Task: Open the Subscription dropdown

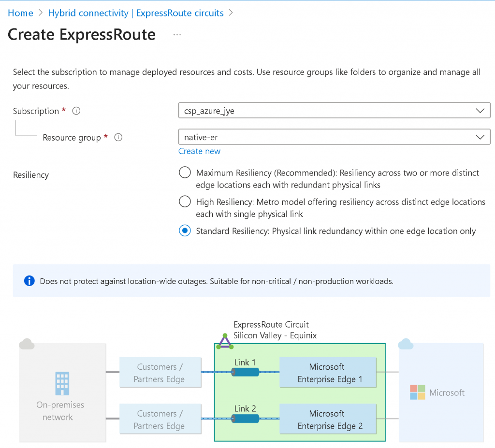Action: [334, 111]
